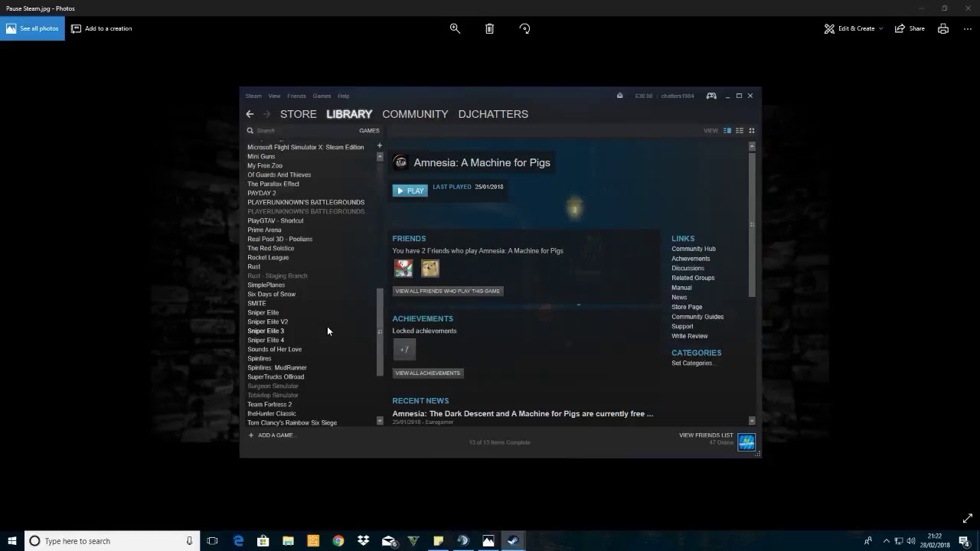
Task: Click the plus icon beside the games list
Action: (379, 145)
